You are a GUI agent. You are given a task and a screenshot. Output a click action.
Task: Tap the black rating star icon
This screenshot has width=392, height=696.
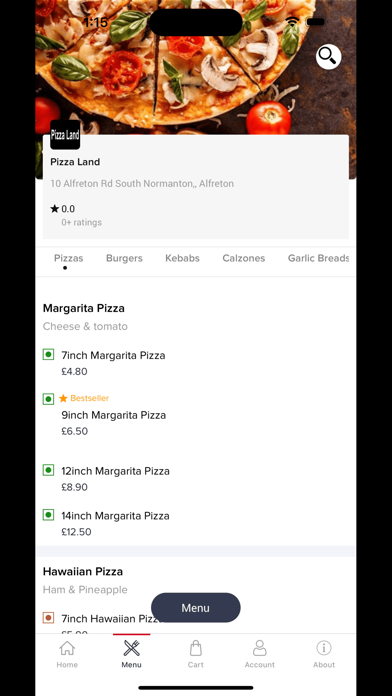(55, 209)
